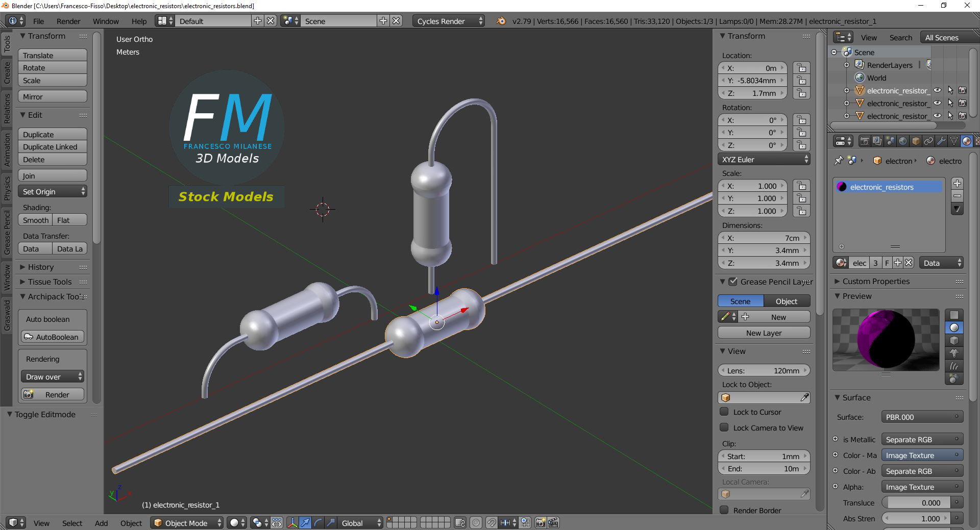980x530 pixels.
Task: Click the AutoBoolean button
Action: [x=53, y=337]
